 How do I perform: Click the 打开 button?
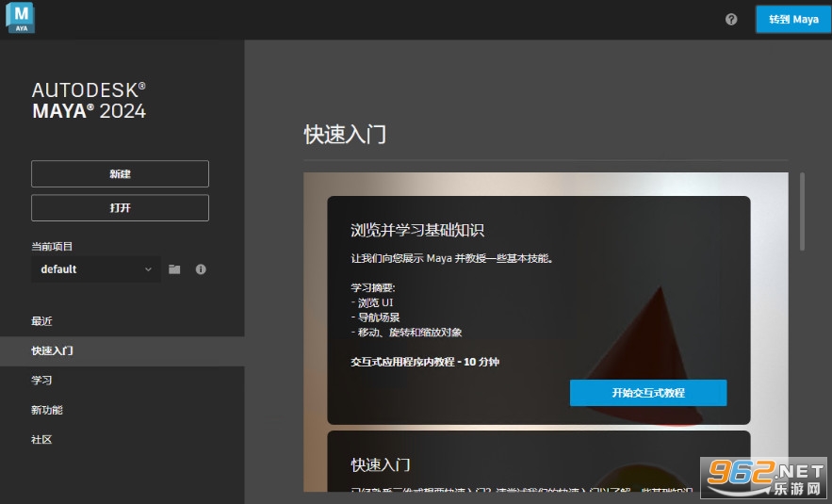[x=120, y=208]
